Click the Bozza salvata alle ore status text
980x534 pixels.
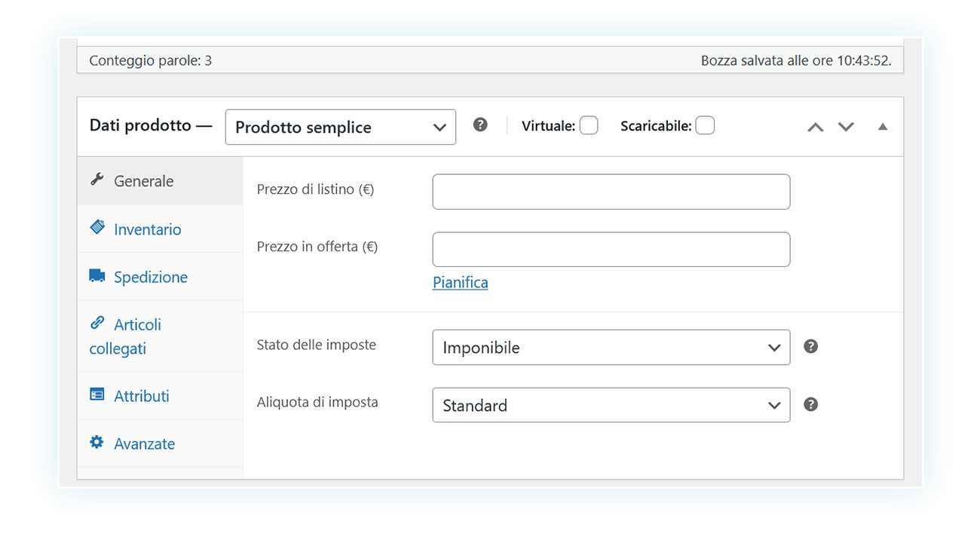click(x=796, y=60)
